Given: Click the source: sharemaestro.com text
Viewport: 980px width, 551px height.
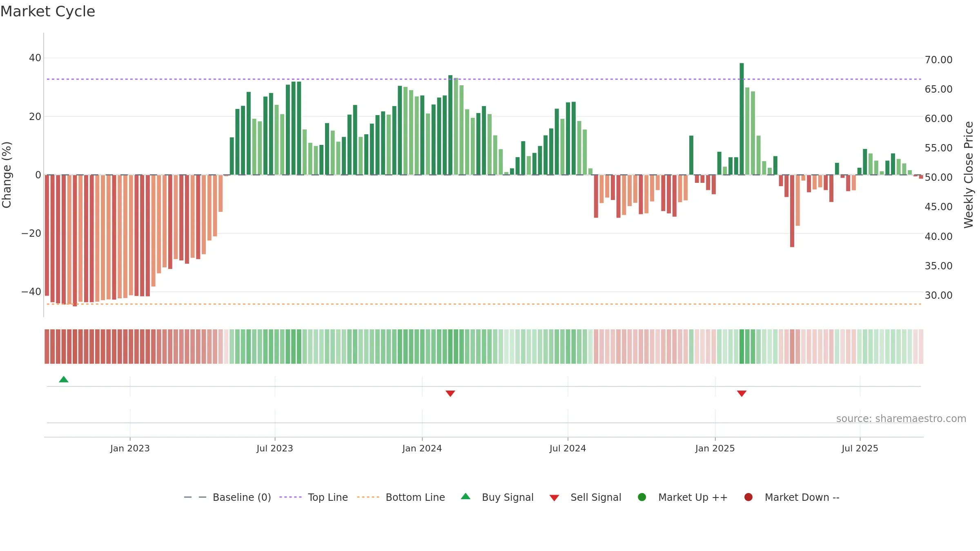Looking at the screenshot, I should point(901,418).
